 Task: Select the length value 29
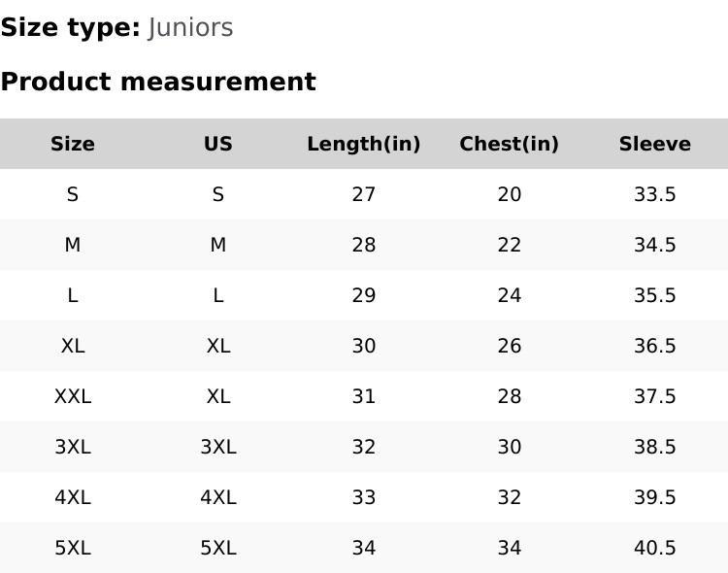point(364,295)
